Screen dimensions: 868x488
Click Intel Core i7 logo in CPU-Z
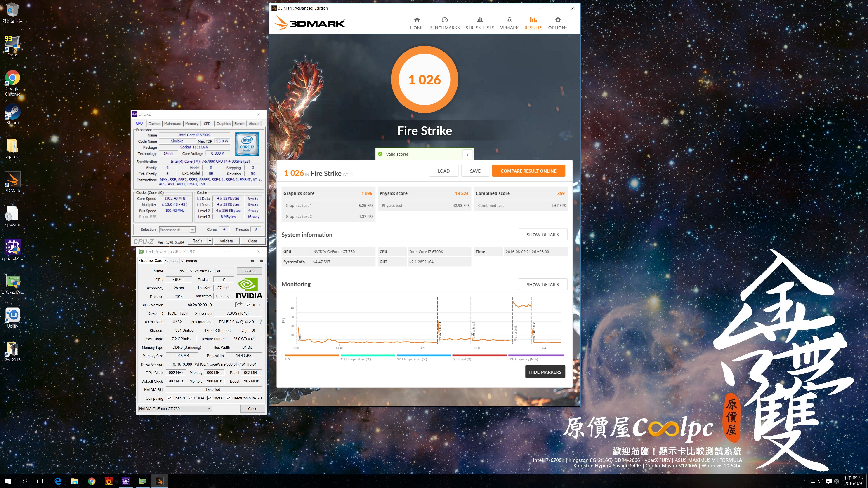(x=247, y=144)
